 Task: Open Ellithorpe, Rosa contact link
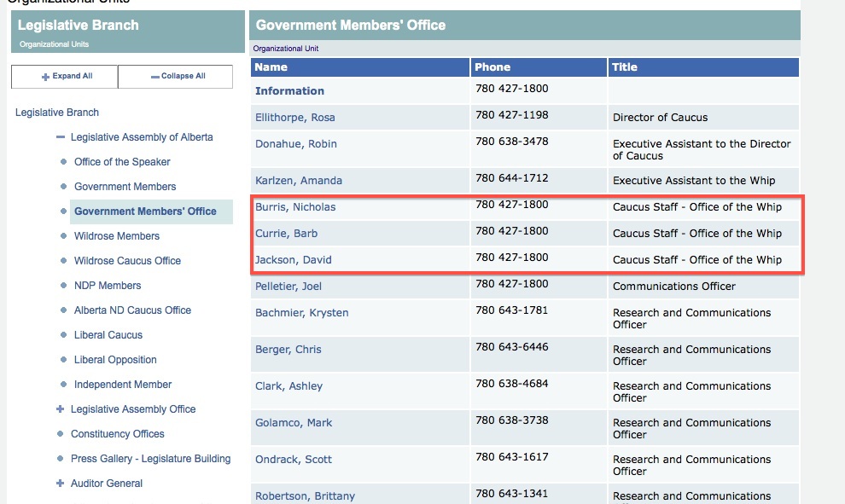pyautogui.click(x=294, y=118)
